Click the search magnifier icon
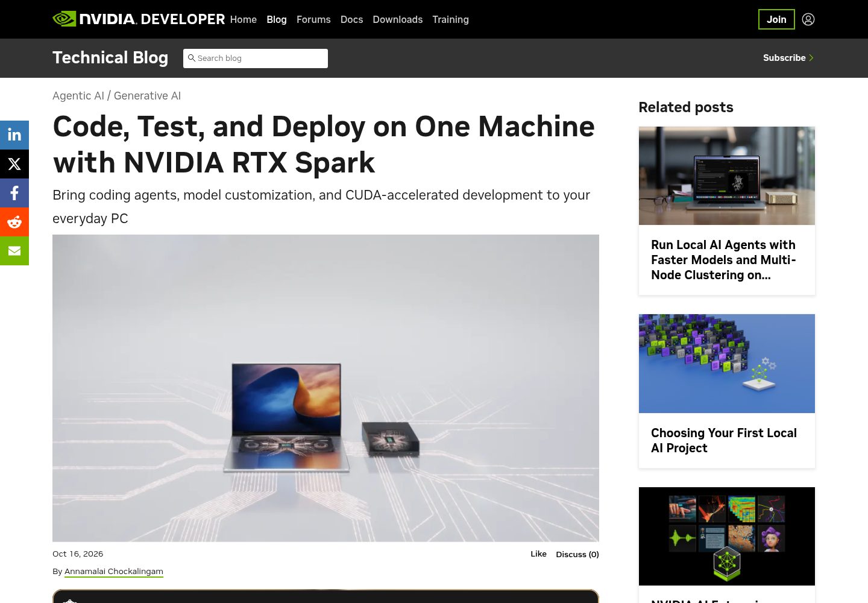 coord(191,58)
